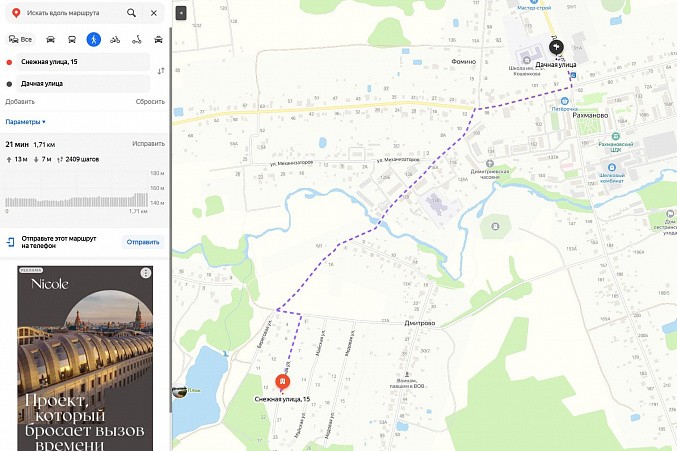The height and width of the screenshot is (451, 677).
Task: Click the Пятёрочка store icon on map
Action: (564, 101)
